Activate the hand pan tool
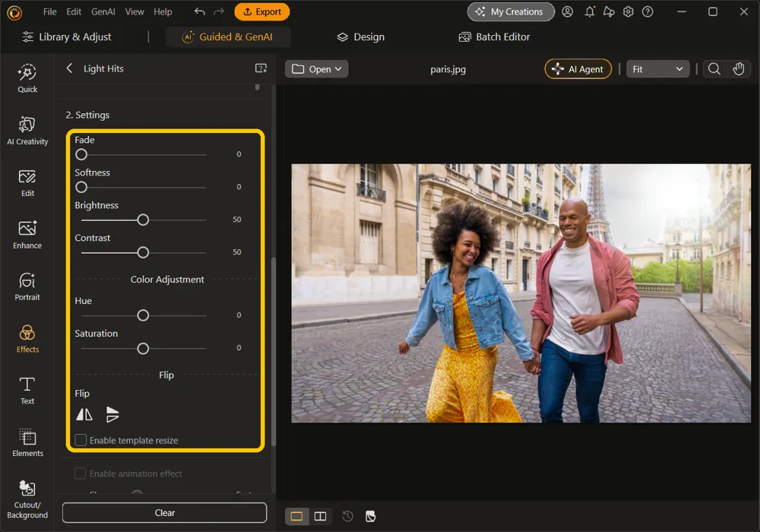Viewport: 760px width, 532px height. [738, 69]
